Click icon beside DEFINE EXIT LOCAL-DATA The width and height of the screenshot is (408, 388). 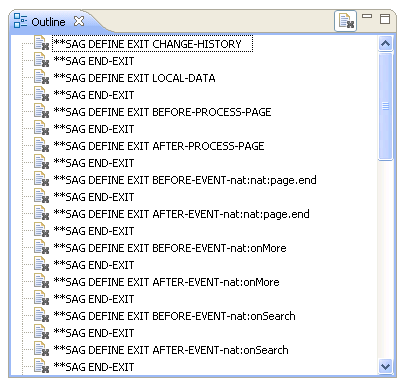point(42,78)
